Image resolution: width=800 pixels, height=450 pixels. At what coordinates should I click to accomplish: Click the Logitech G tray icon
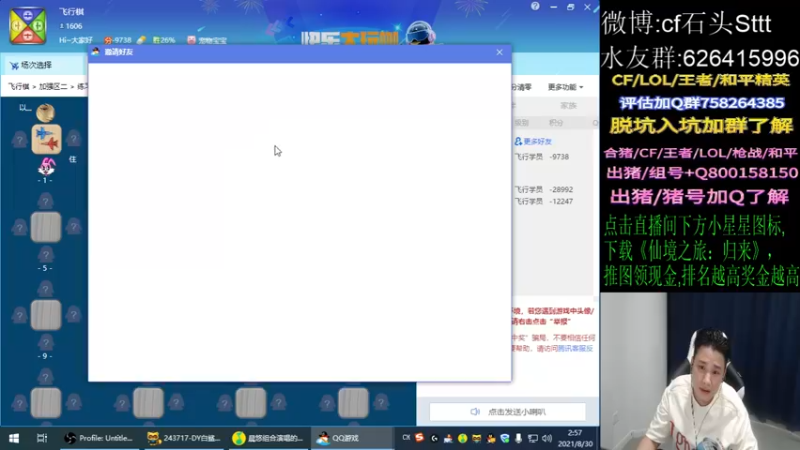[x=434, y=438]
